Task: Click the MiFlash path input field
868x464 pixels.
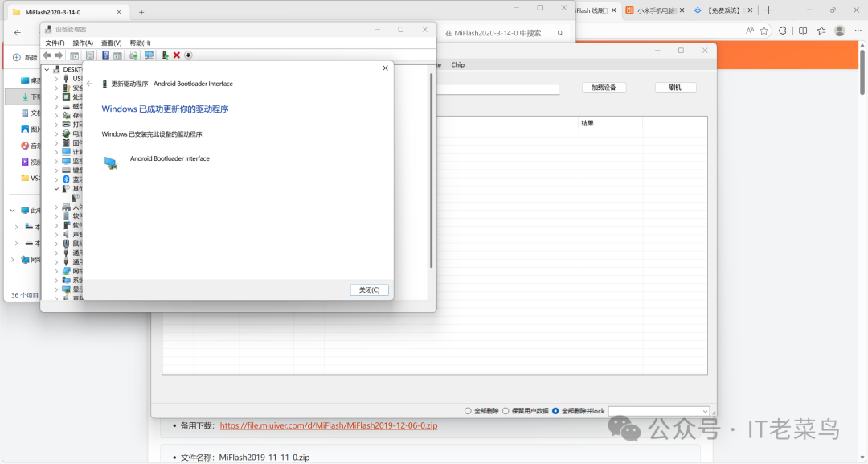Action: pos(498,89)
